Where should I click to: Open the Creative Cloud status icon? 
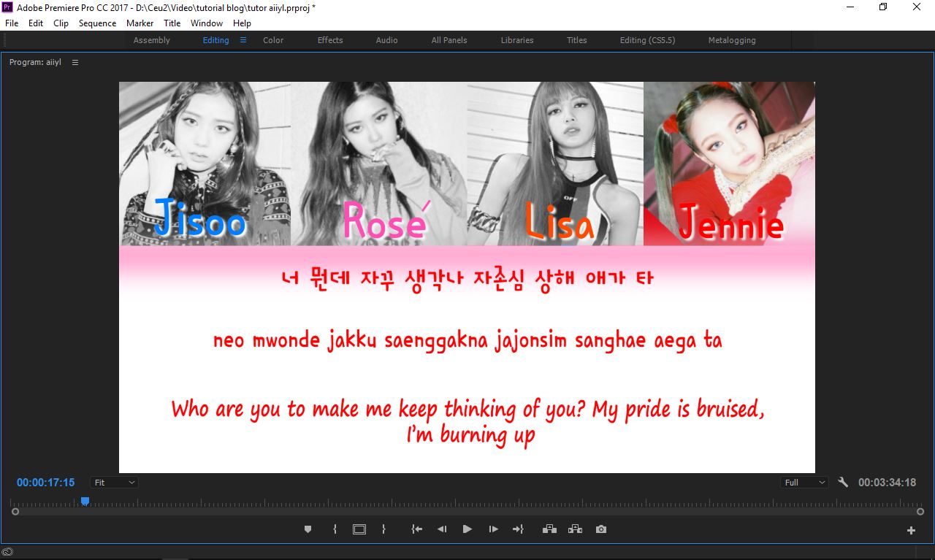point(7,552)
